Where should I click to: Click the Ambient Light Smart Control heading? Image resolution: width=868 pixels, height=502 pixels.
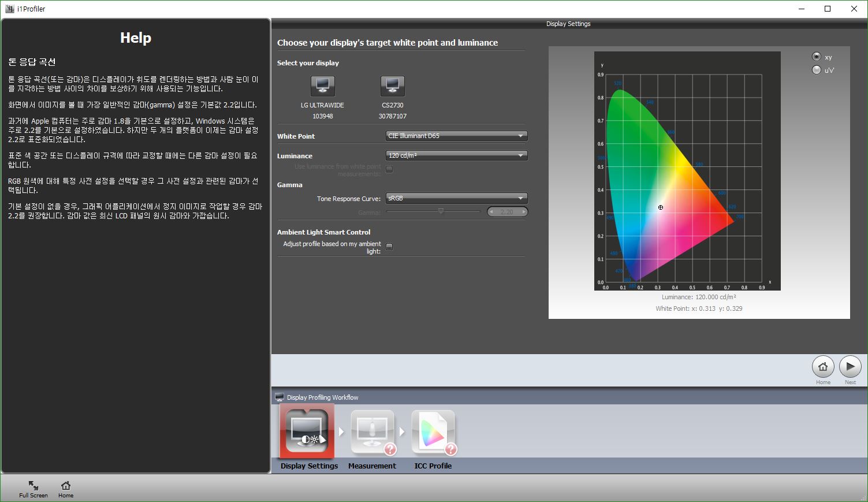click(323, 232)
